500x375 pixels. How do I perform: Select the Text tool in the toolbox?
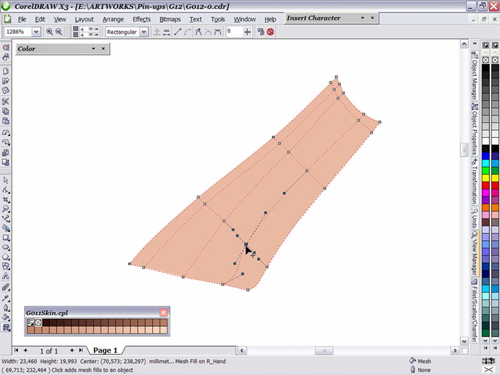[6, 276]
